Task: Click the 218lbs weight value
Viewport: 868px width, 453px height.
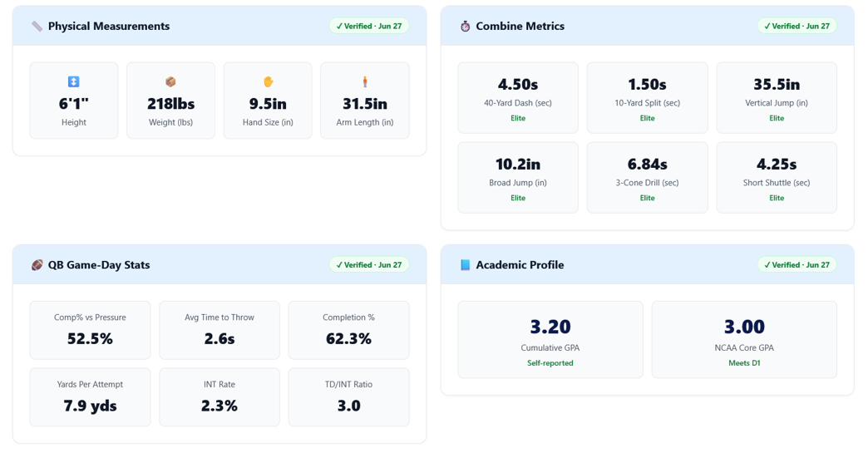Action: pos(170,104)
